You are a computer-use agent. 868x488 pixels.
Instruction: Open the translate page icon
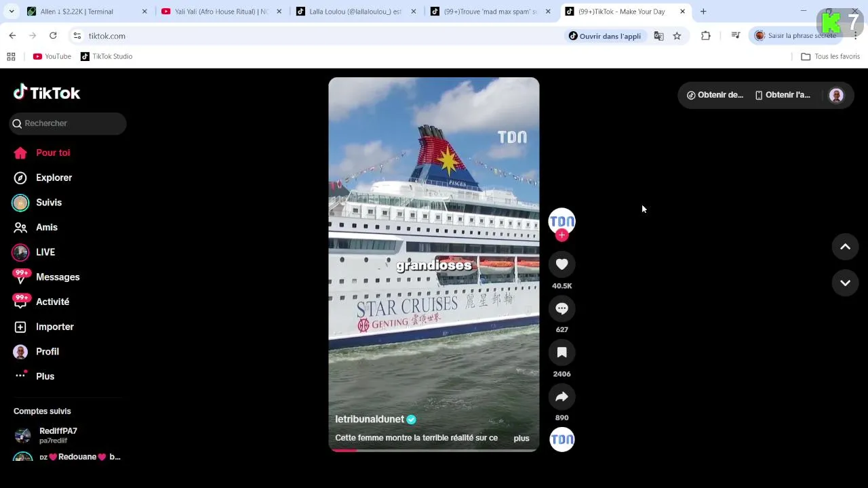(x=658, y=36)
